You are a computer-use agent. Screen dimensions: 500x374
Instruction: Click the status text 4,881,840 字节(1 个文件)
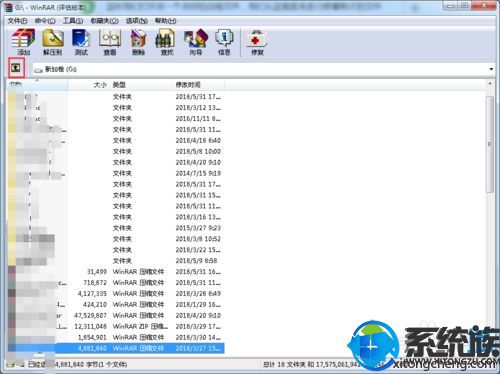(90, 365)
